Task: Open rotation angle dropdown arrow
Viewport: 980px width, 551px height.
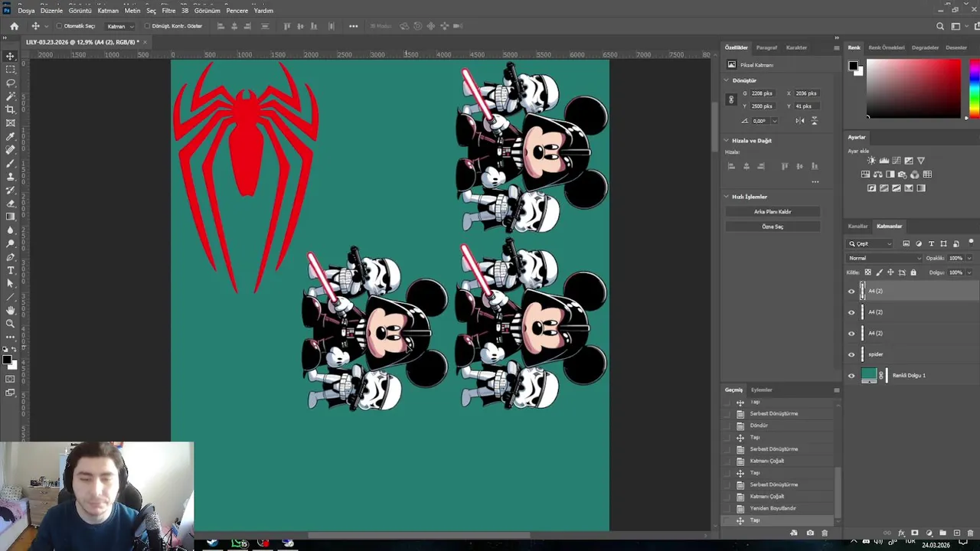Action: tap(775, 121)
